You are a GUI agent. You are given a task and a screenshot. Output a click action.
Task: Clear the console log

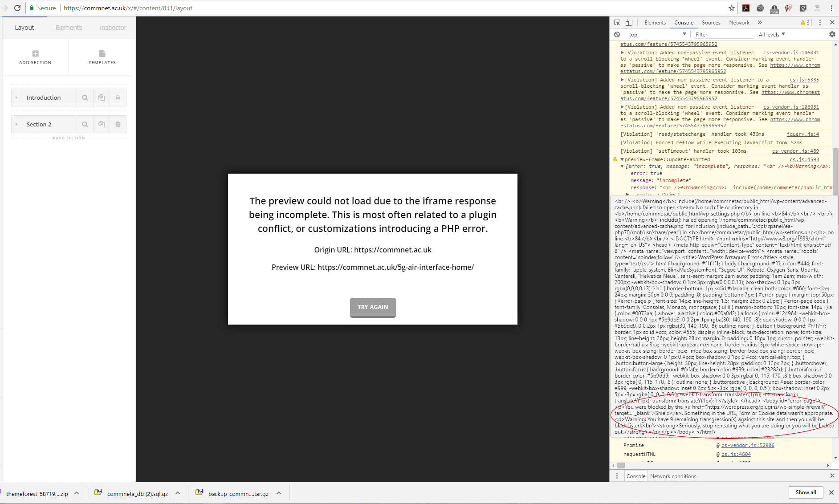(x=617, y=35)
